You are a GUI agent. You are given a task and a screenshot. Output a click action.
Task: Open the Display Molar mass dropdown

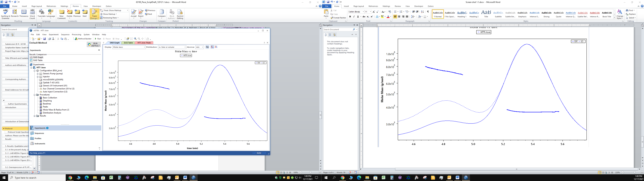coord(144,47)
